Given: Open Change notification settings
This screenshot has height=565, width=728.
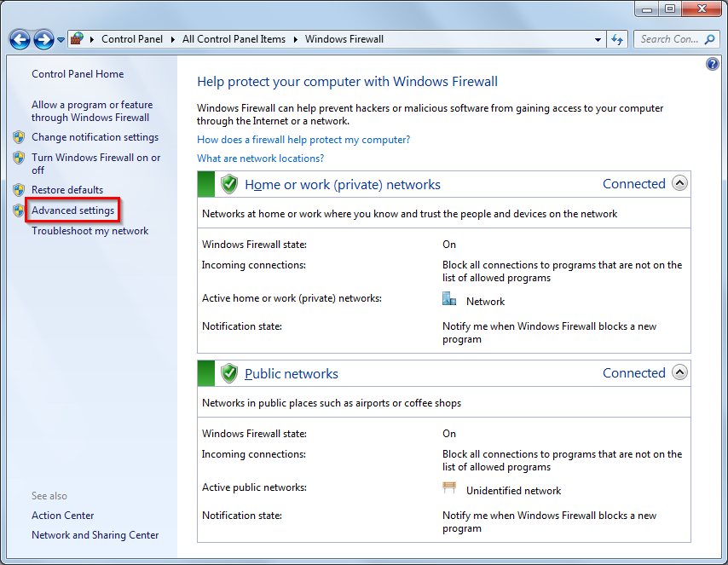Looking at the screenshot, I should (95, 137).
